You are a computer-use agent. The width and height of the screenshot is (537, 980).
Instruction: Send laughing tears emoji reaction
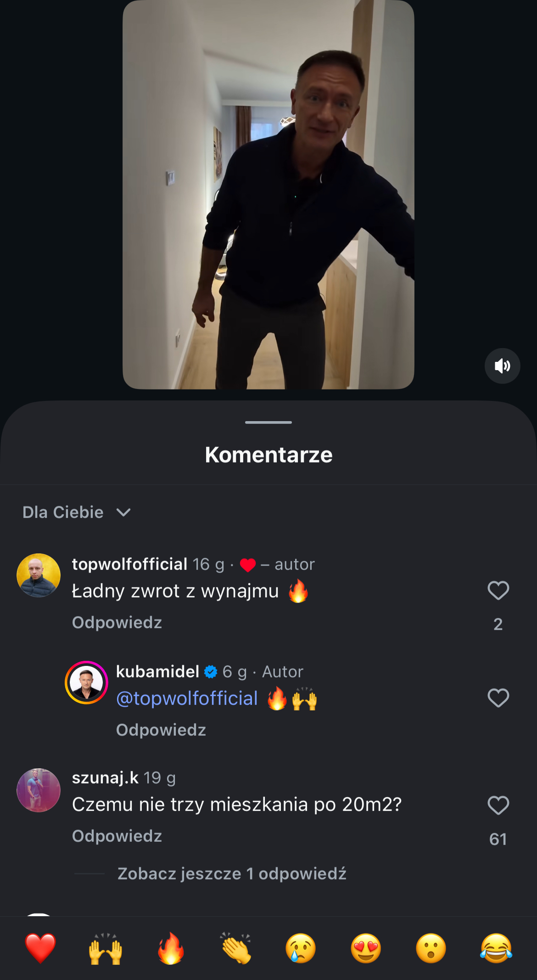(496, 948)
